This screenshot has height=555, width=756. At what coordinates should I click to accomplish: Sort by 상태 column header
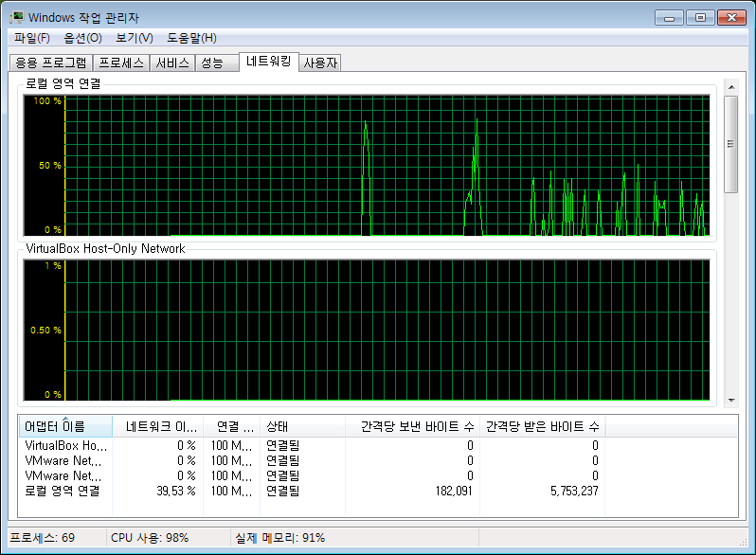(x=302, y=426)
